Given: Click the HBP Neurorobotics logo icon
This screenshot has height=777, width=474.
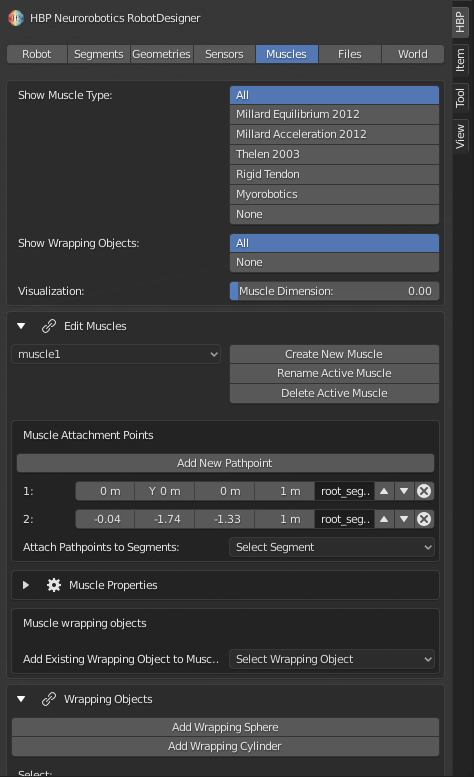Looking at the screenshot, I should click(x=16, y=18).
